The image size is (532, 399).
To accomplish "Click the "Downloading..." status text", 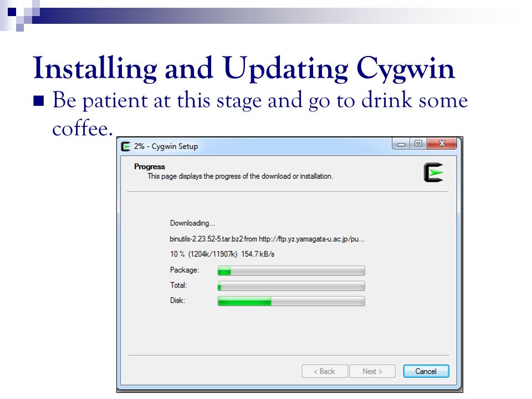I will coord(192,223).
